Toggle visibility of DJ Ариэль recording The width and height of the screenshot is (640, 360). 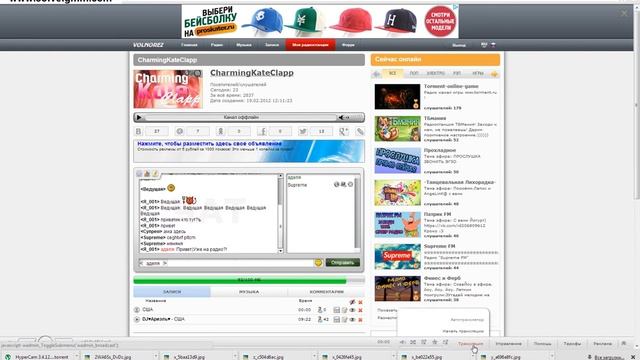point(352,320)
